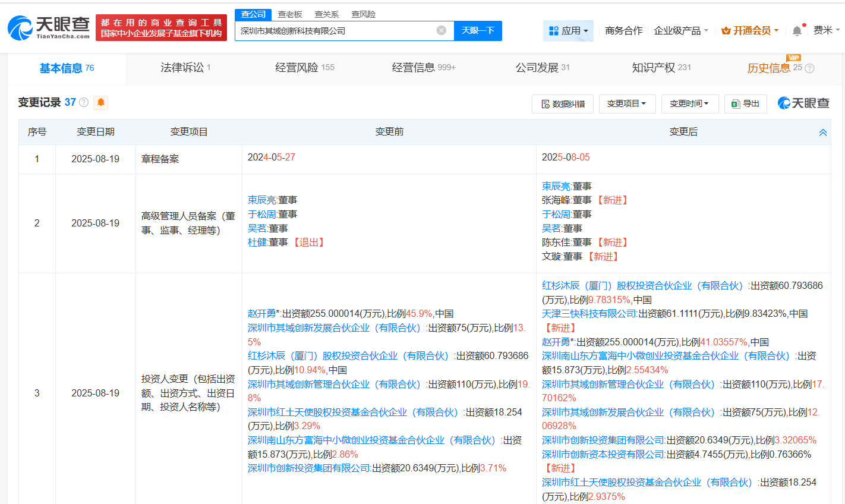Open 变更项目 dropdown filter
Viewport: 845px width, 504px height.
(x=626, y=103)
